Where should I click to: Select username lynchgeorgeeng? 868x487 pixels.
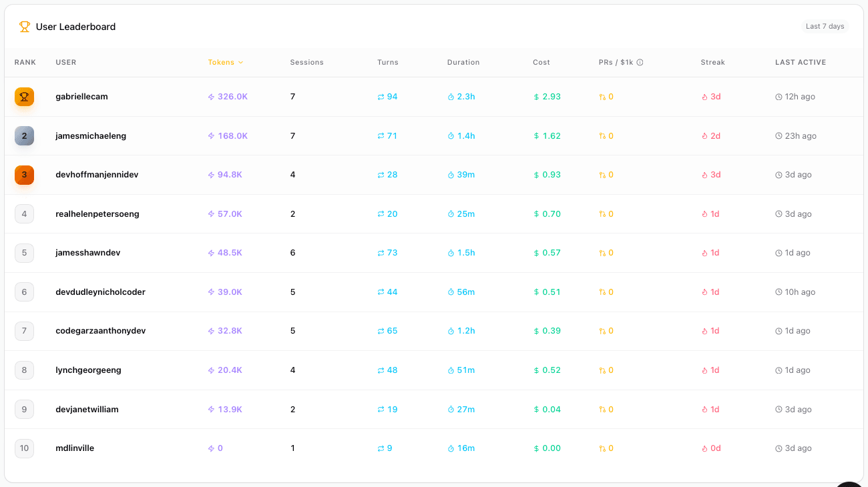pyautogui.click(x=88, y=370)
